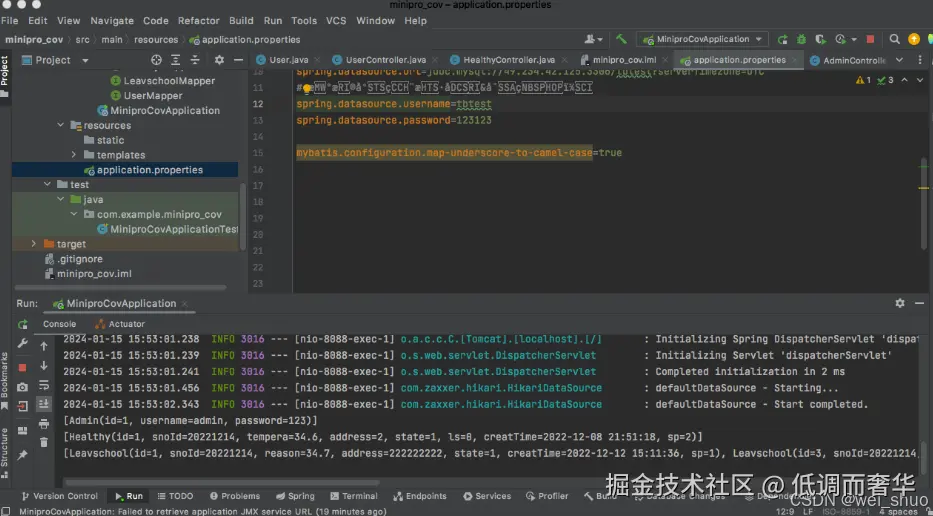This screenshot has width=933, height=516.
Task: Open Version Control tool window
Action: pyautogui.click(x=59, y=496)
